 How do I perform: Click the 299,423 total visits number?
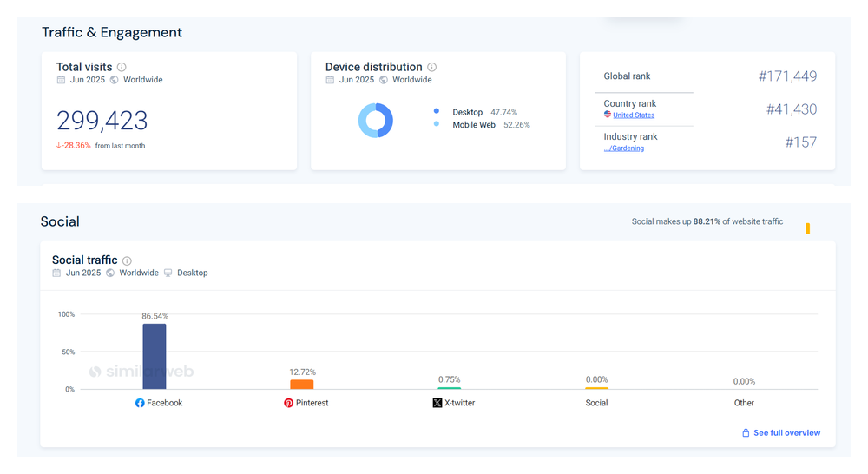tap(102, 121)
